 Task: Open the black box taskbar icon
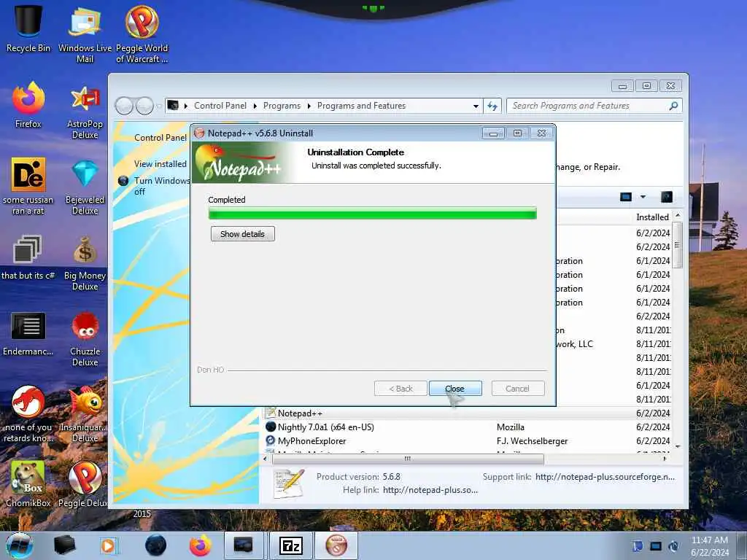pyautogui.click(x=64, y=545)
